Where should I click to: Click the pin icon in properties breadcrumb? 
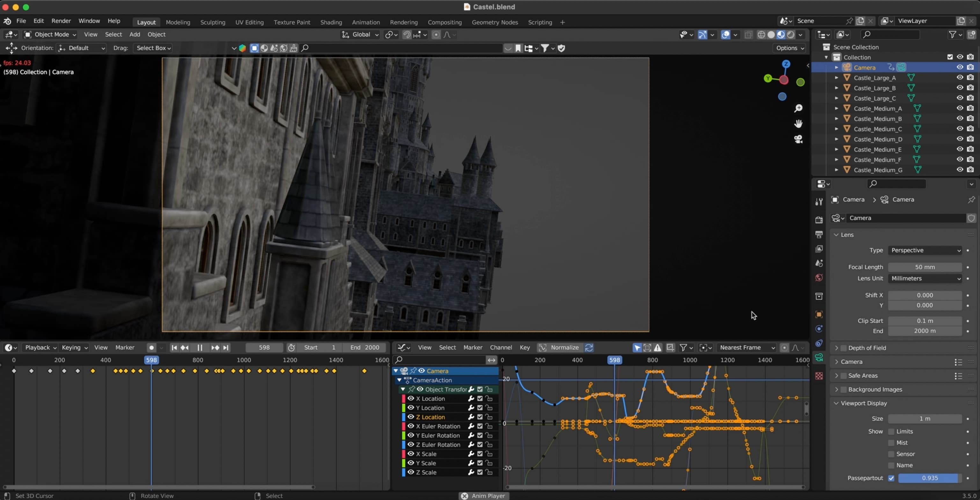[x=971, y=199]
